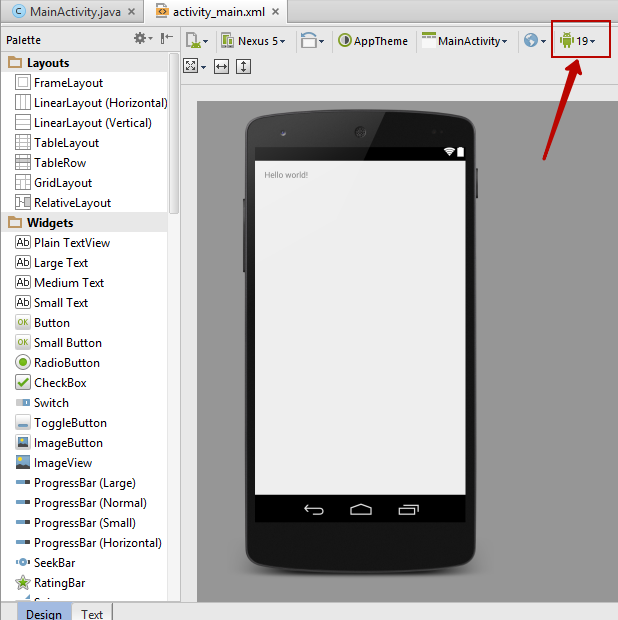Switch to the Design tab
This screenshot has height=620, width=618.
click(44, 612)
